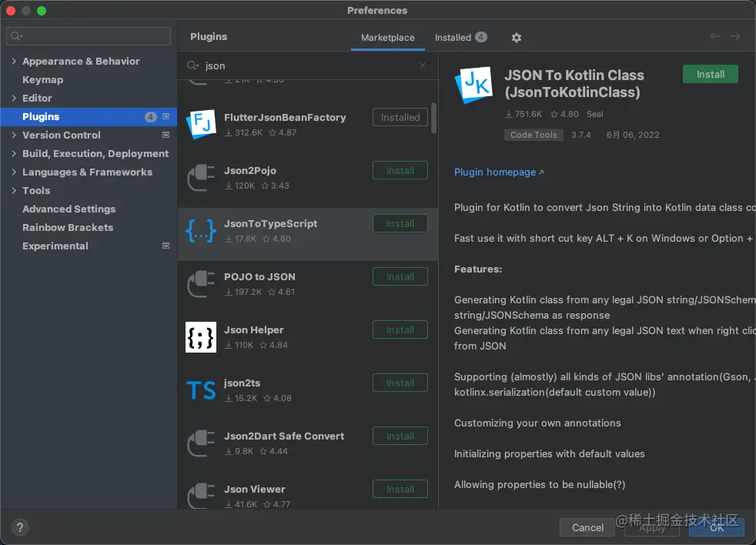Switch to the Marketplace tab
This screenshot has width=756, height=545.
point(387,38)
